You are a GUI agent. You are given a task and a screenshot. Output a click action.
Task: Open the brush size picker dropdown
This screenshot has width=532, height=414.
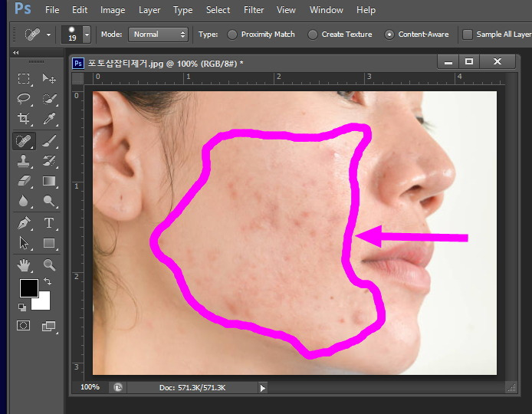[x=87, y=34]
